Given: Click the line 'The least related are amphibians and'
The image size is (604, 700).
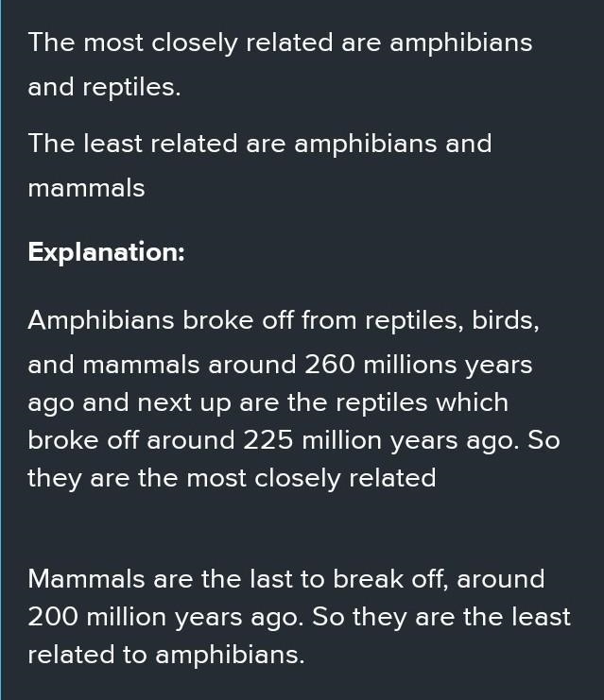Looking at the screenshot, I should [260, 144].
